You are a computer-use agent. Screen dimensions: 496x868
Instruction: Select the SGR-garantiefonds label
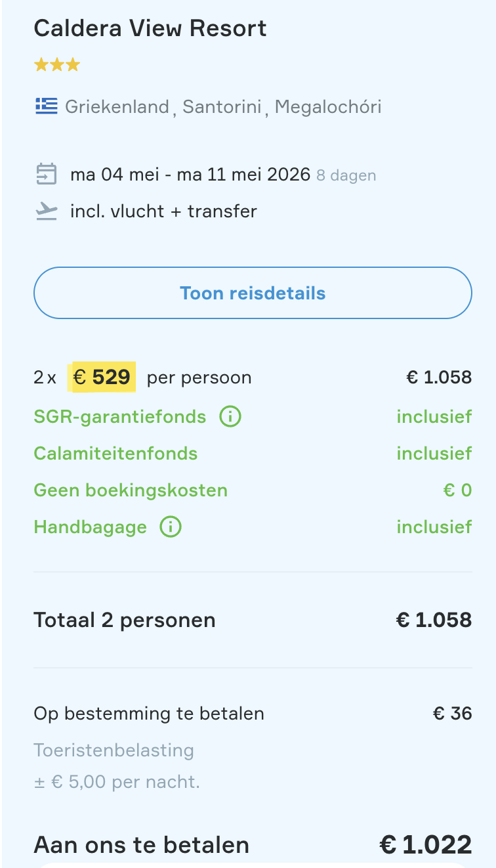(120, 416)
